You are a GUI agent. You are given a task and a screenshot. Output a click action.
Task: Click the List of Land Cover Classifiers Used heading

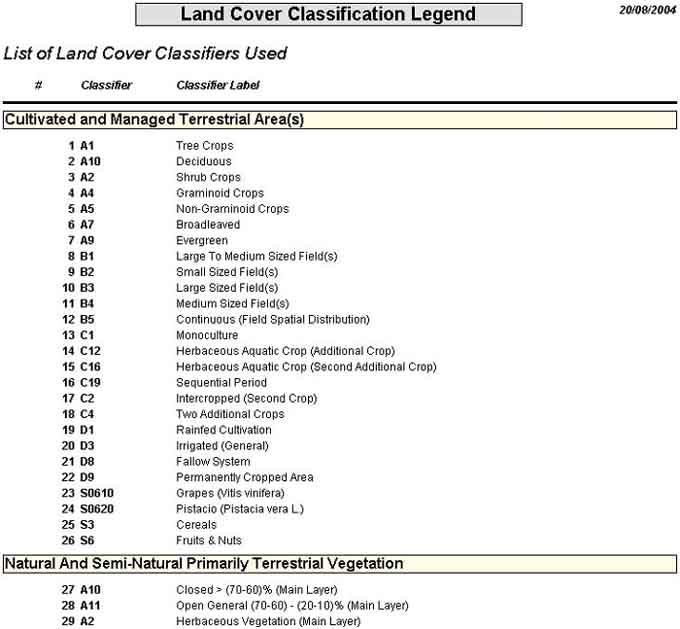coord(146,53)
